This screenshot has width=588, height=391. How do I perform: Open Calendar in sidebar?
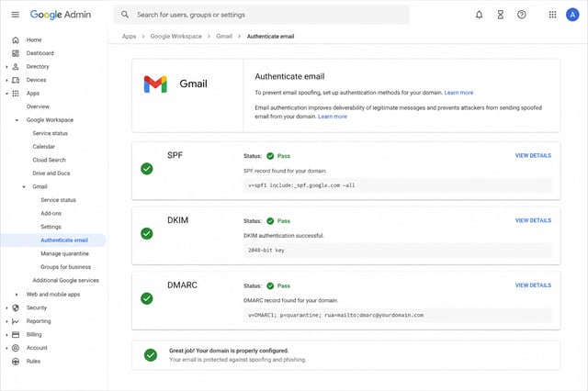click(43, 147)
